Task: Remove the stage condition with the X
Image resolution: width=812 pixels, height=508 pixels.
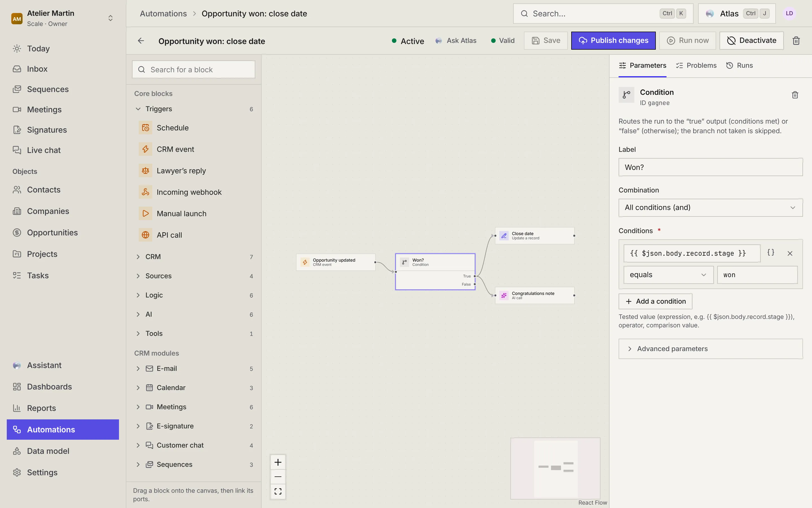Action: coord(790,253)
